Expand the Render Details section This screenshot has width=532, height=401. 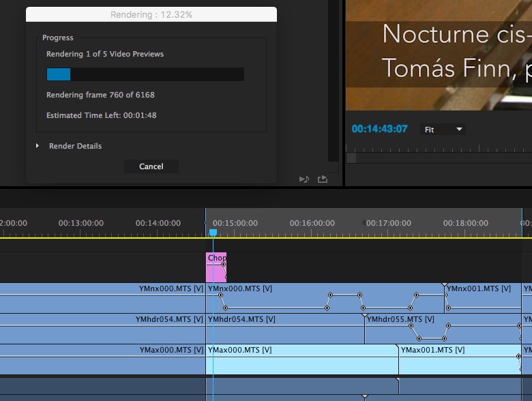pyautogui.click(x=38, y=146)
